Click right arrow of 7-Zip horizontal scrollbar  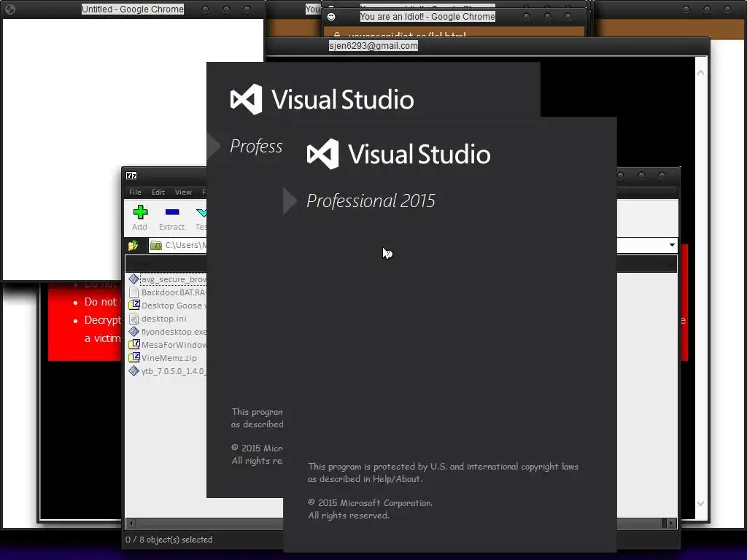(x=671, y=523)
